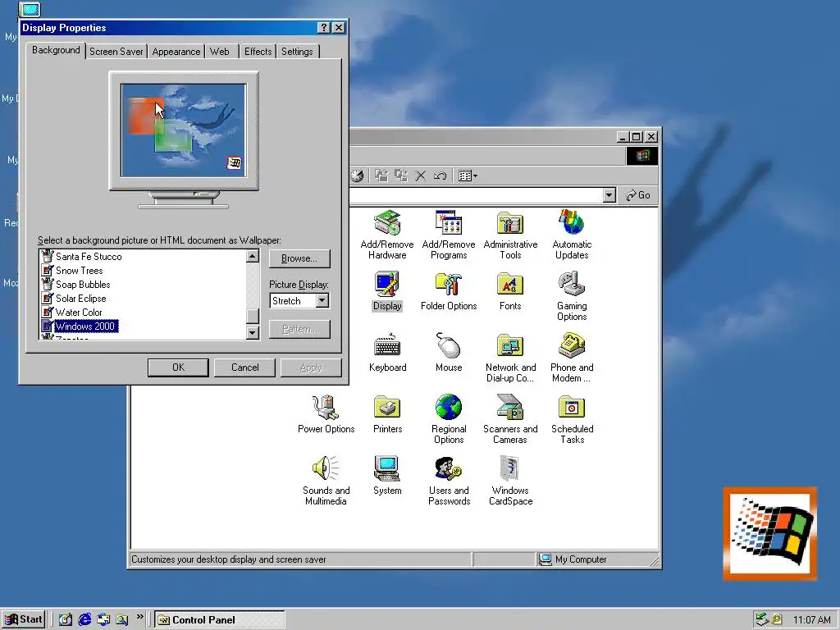Select the Display icon in Control Panel

387,291
